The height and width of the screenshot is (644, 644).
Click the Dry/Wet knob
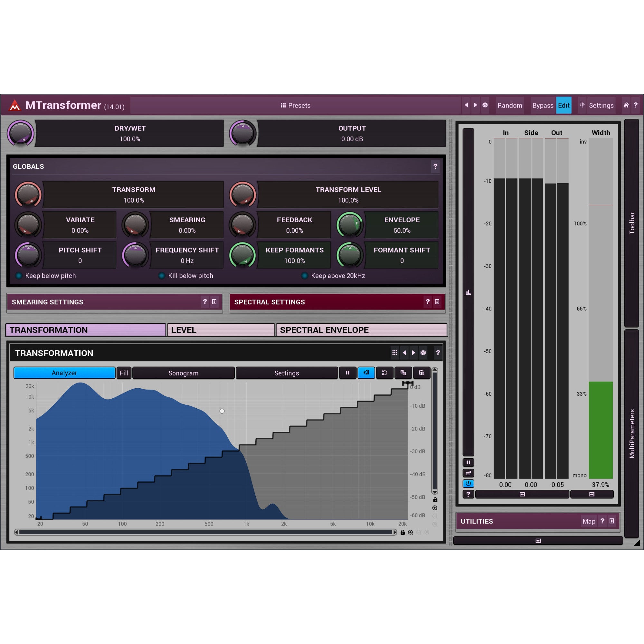pos(21,133)
